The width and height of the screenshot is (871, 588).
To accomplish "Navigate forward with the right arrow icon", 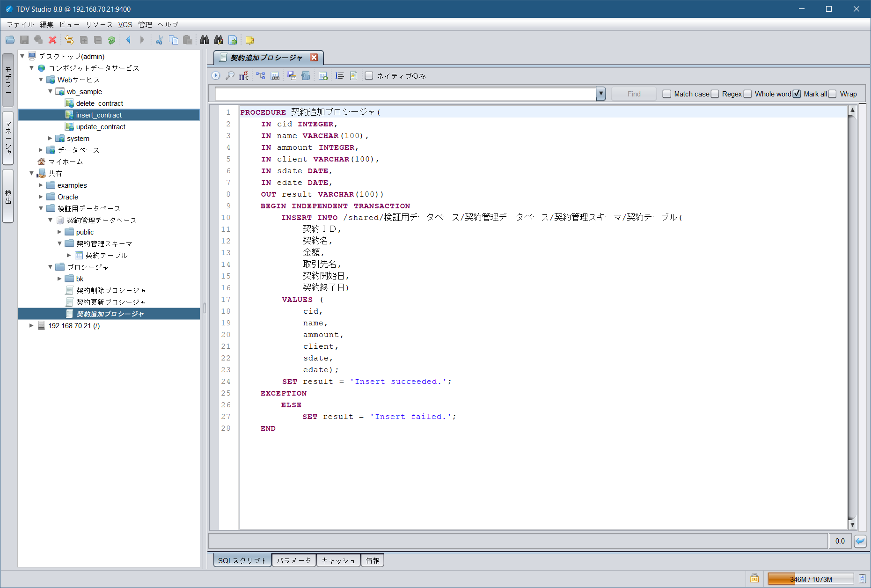I will tap(142, 40).
